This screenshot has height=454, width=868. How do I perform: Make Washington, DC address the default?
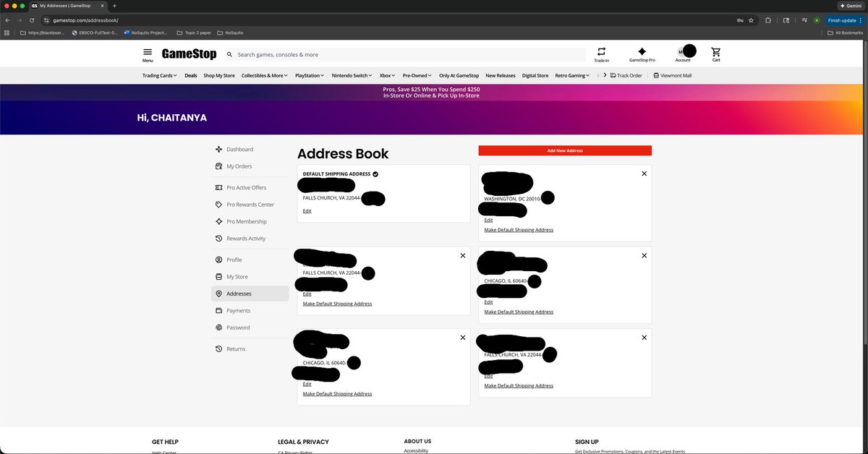point(519,230)
